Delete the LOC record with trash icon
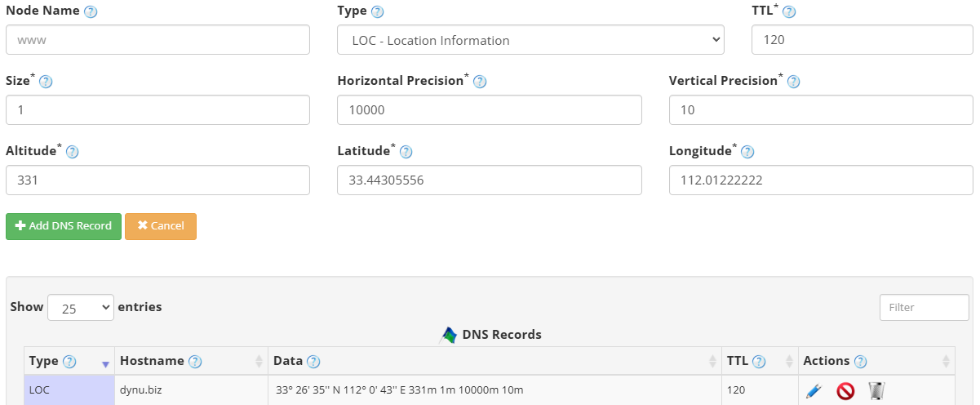The image size is (980, 405). (x=876, y=391)
